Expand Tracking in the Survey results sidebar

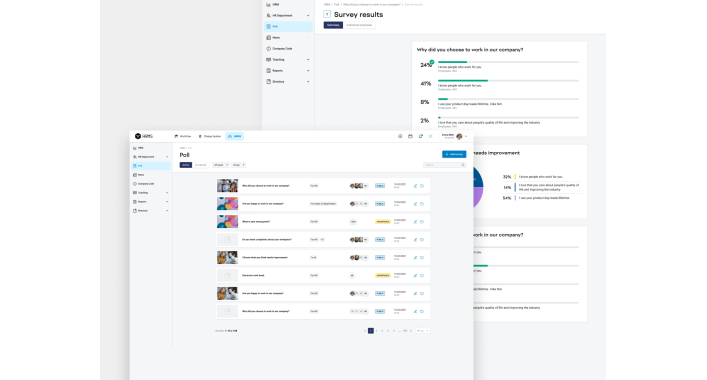click(308, 60)
